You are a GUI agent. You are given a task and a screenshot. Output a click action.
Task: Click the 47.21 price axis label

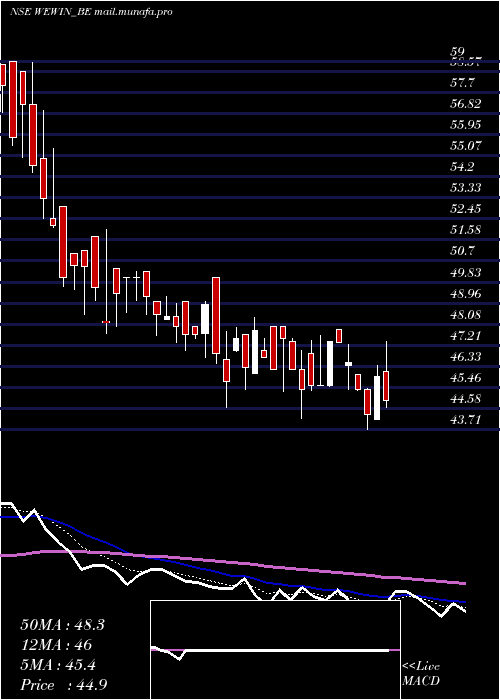466,335
